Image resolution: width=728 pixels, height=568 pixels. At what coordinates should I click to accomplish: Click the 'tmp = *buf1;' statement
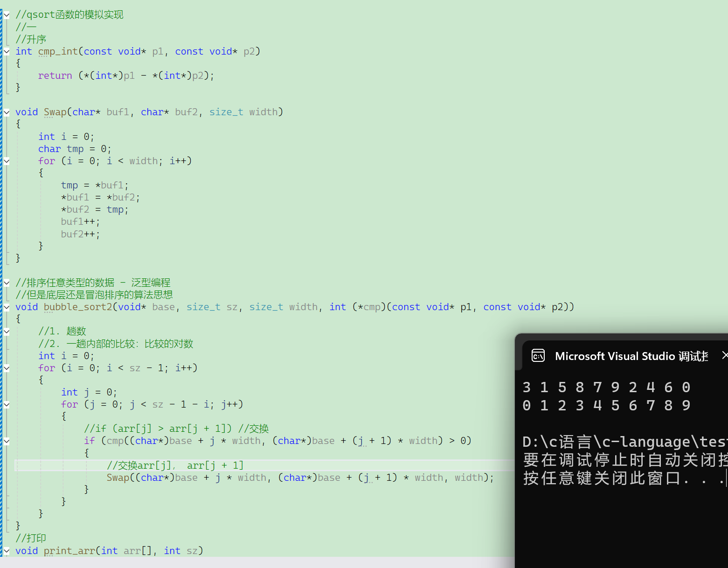coord(95,185)
